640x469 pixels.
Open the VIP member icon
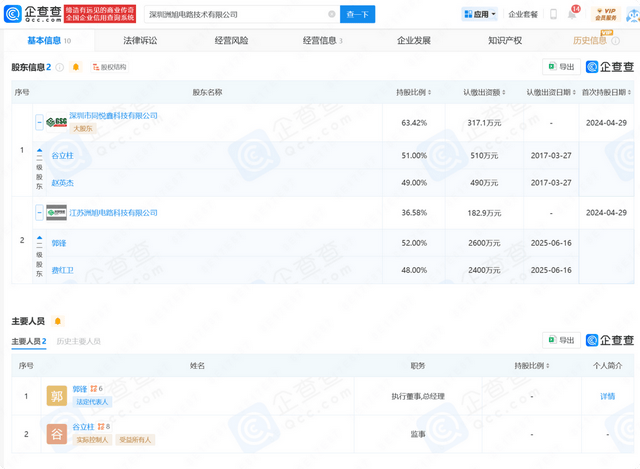tap(604, 14)
